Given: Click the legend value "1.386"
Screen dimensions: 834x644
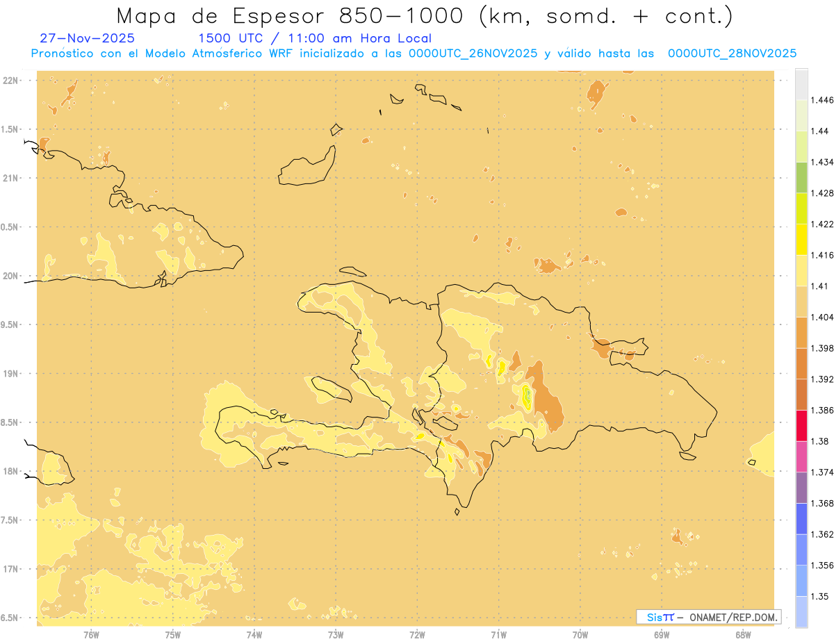Looking at the screenshot, I should (x=822, y=411).
